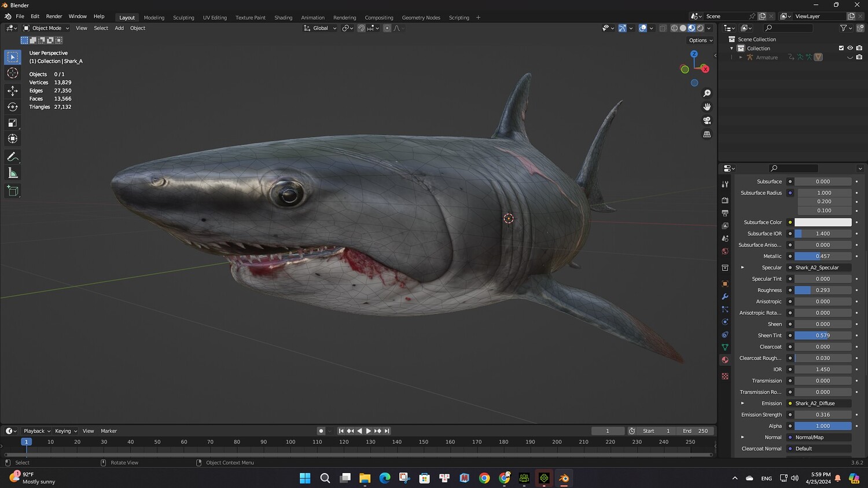Switch to the UV Editing workspace tab
The width and height of the screenshot is (868, 488).
(x=215, y=17)
